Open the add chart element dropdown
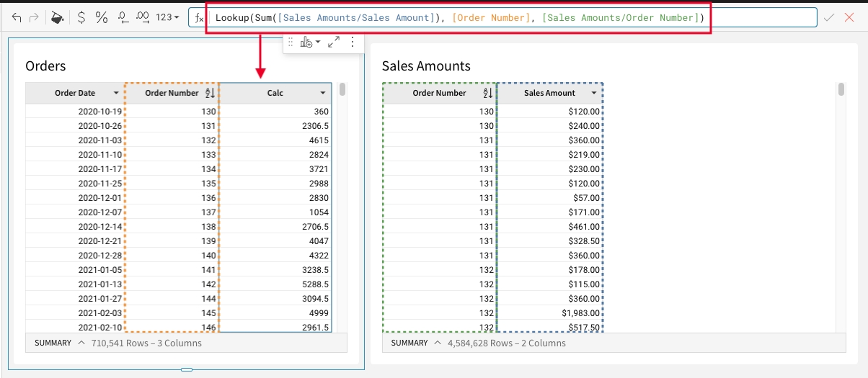The width and height of the screenshot is (868, 378). [x=310, y=42]
